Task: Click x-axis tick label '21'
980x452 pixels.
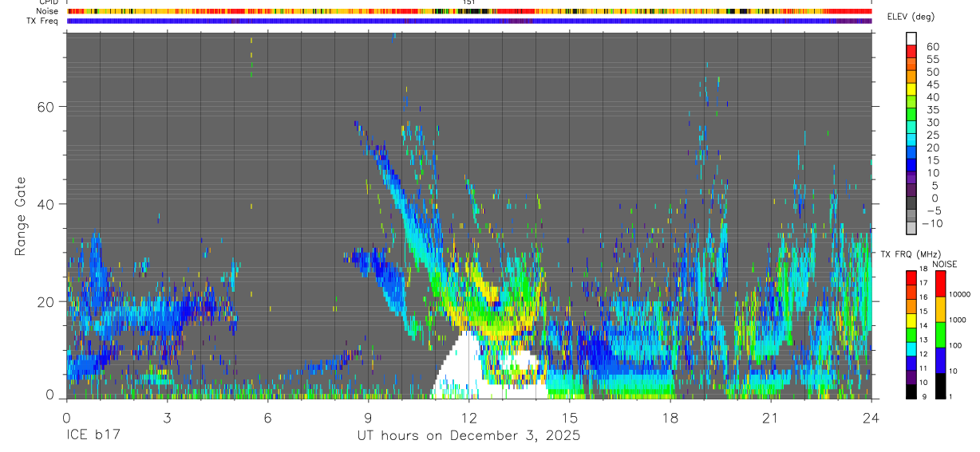Action: 770,417
